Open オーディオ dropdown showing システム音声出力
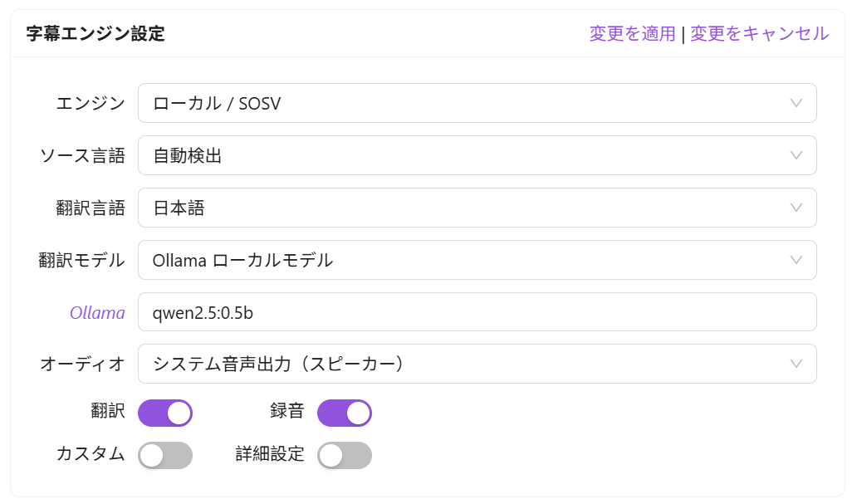 tap(465, 364)
